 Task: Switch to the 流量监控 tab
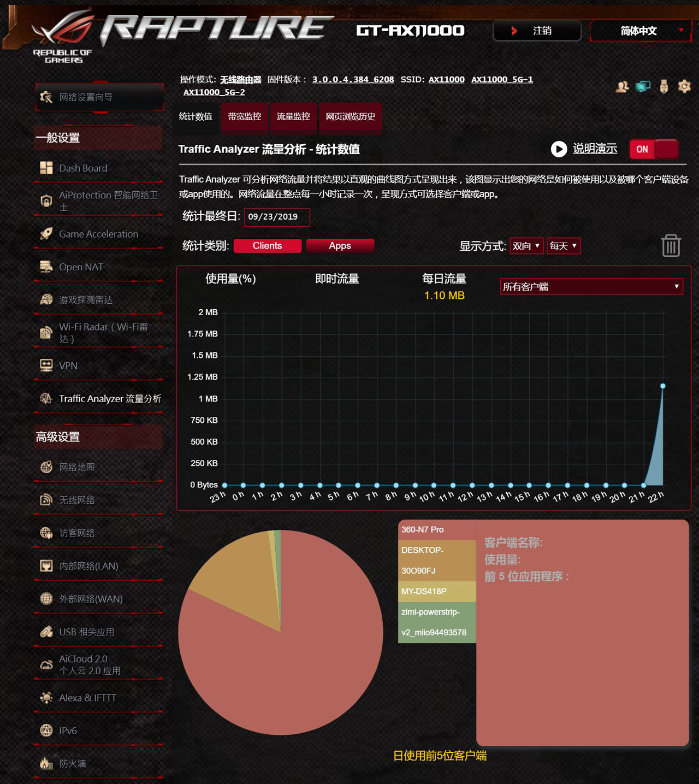point(293,116)
